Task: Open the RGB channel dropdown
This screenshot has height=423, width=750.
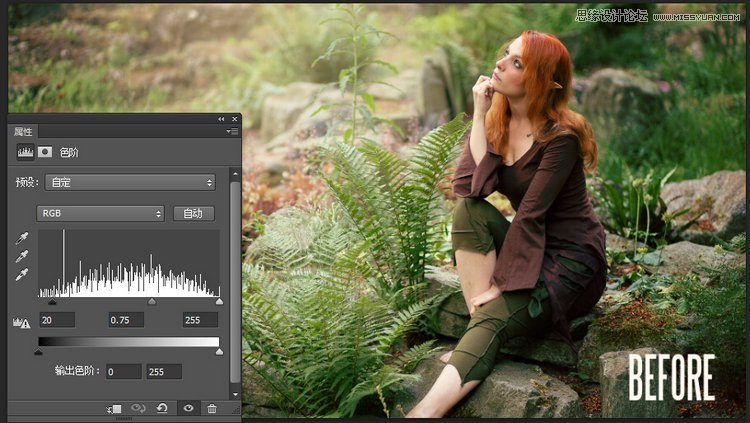Action: click(101, 214)
